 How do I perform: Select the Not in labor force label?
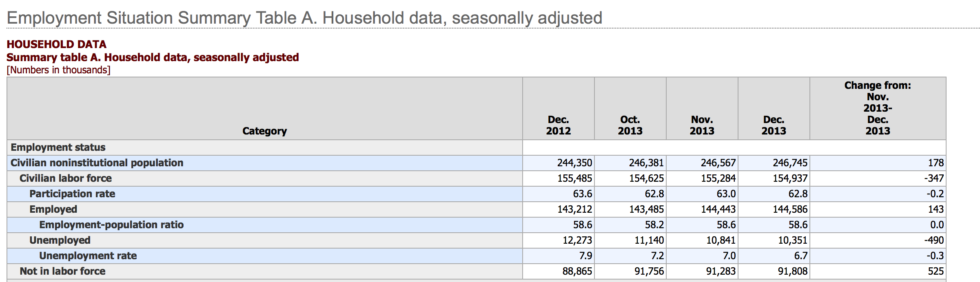(62, 271)
